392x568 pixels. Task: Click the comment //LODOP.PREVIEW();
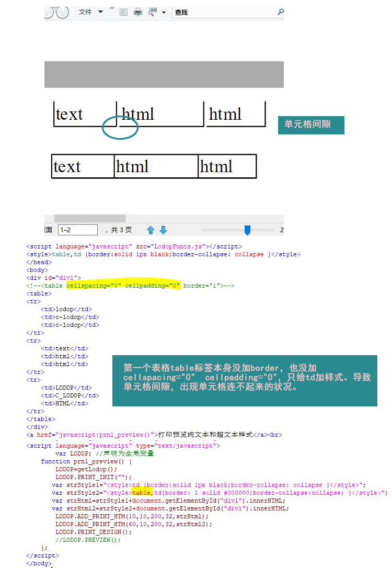tap(88, 540)
